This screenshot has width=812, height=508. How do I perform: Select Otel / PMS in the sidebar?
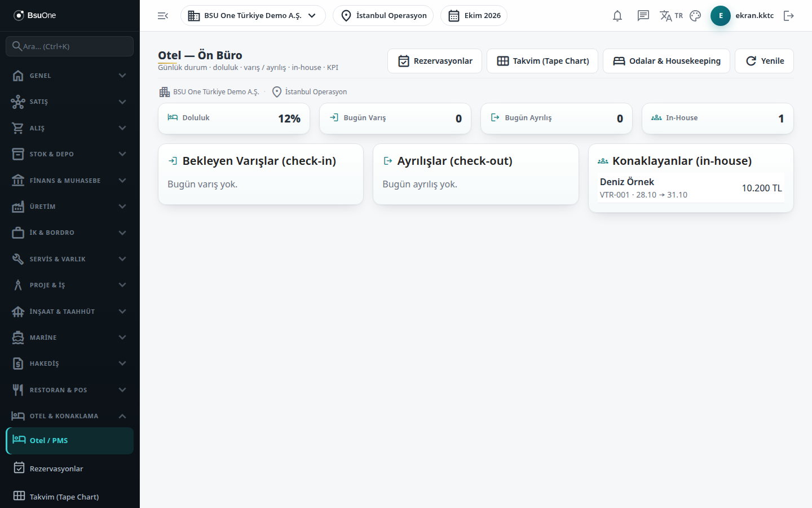[x=70, y=441]
